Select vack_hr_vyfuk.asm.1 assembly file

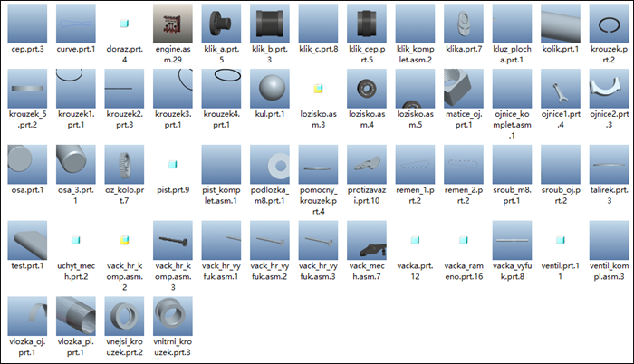coord(221,240)
